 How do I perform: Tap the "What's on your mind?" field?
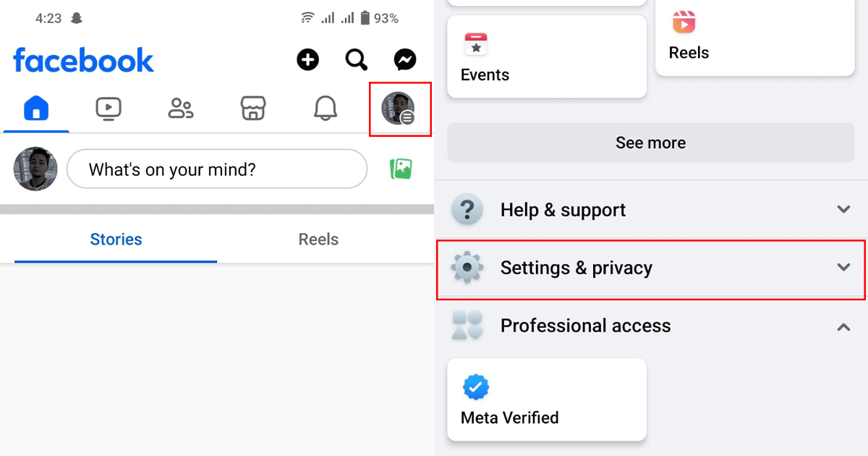217,169
